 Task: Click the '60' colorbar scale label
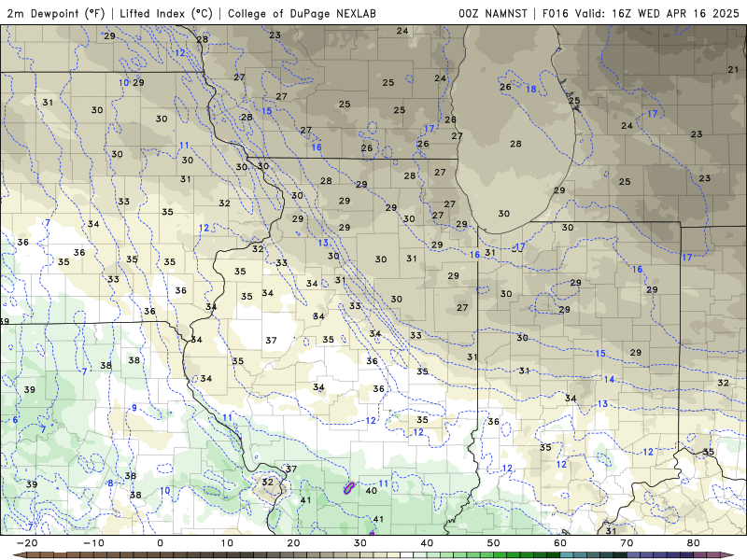click(560, 543)
